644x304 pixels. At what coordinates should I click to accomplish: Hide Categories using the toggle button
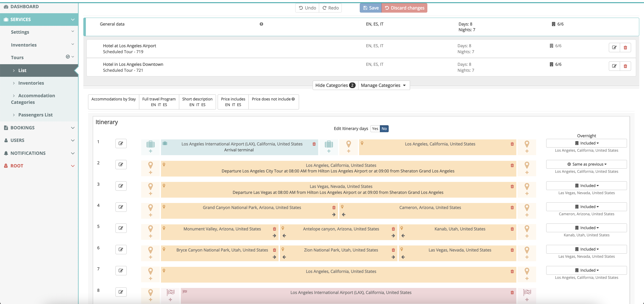335,85
